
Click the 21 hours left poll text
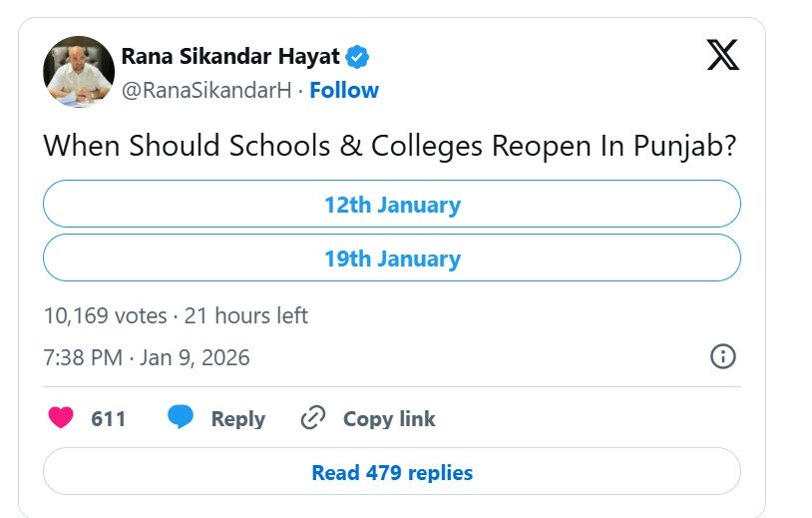(246, 315)
